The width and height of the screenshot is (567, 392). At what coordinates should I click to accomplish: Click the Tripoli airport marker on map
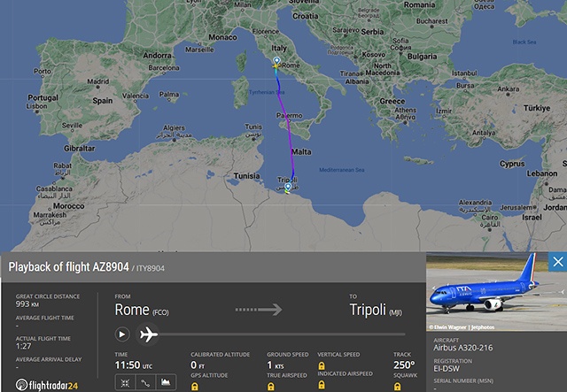[287, 188]
